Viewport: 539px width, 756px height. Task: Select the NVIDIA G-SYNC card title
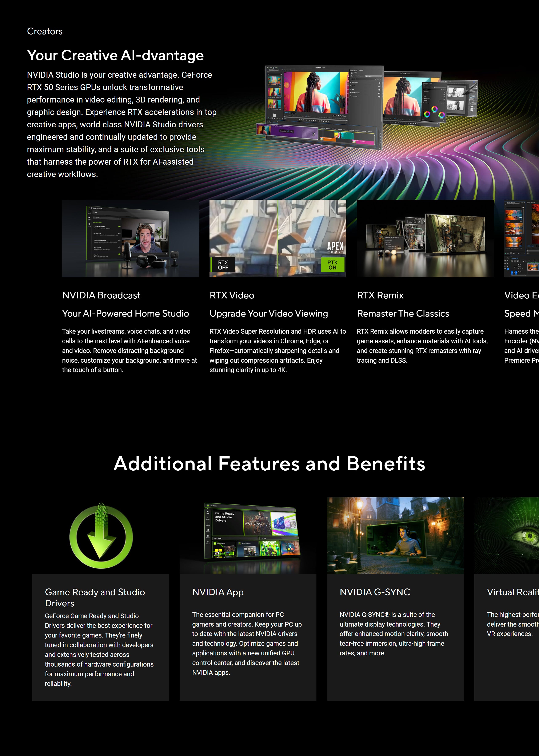[375, 592]
